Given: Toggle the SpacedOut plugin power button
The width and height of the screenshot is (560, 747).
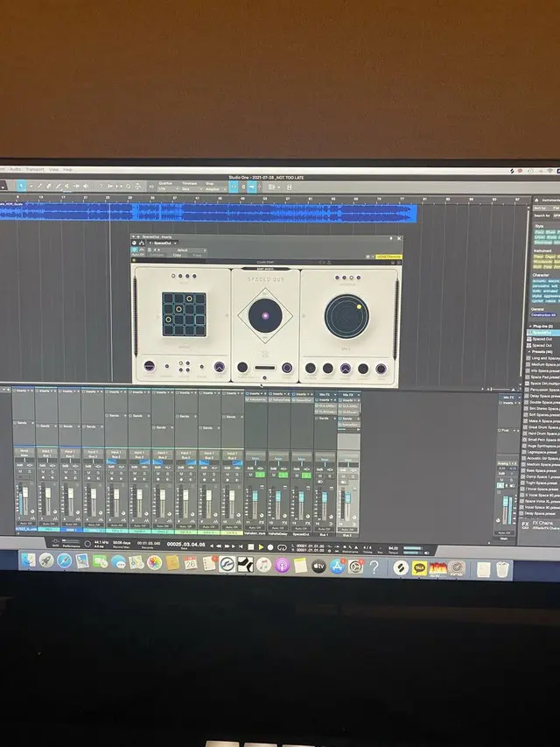Looking at the screenshot, I should click(134, 250).
